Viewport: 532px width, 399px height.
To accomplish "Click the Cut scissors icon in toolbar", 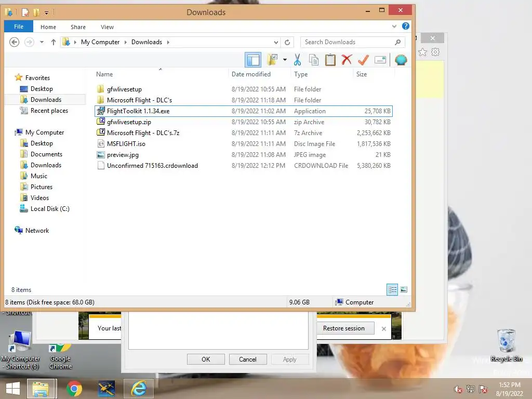I will click(x=297, y=60).
